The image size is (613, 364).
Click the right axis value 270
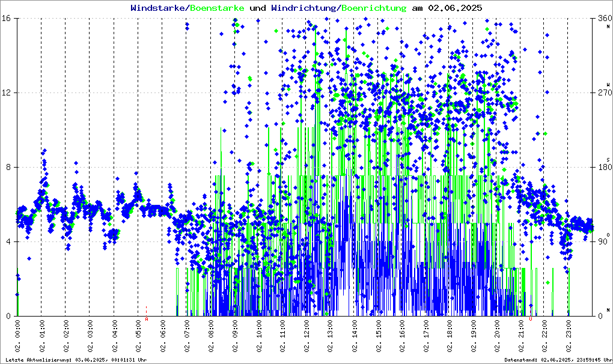[x=605, y=93]
